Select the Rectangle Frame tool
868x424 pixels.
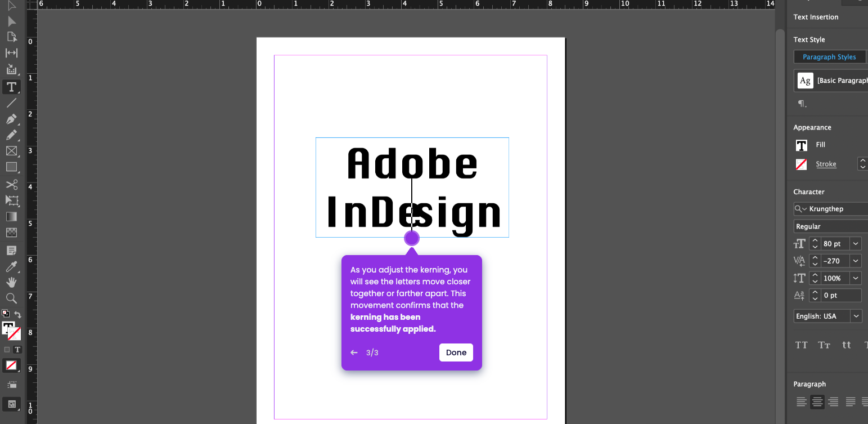click(11, 151)
